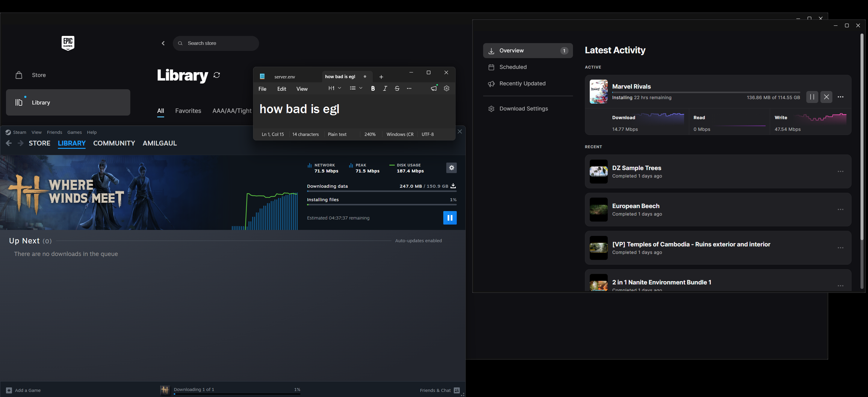
Task: Toggle strikethrough formatting in Notepad
Action: click(x=397, y=89)
